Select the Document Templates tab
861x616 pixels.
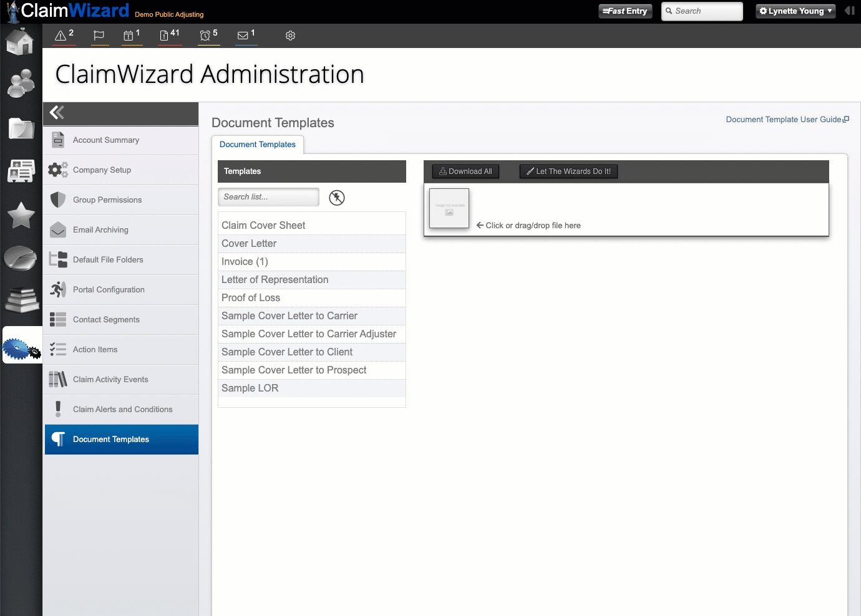pyautogui.click(x=258, y=145)
